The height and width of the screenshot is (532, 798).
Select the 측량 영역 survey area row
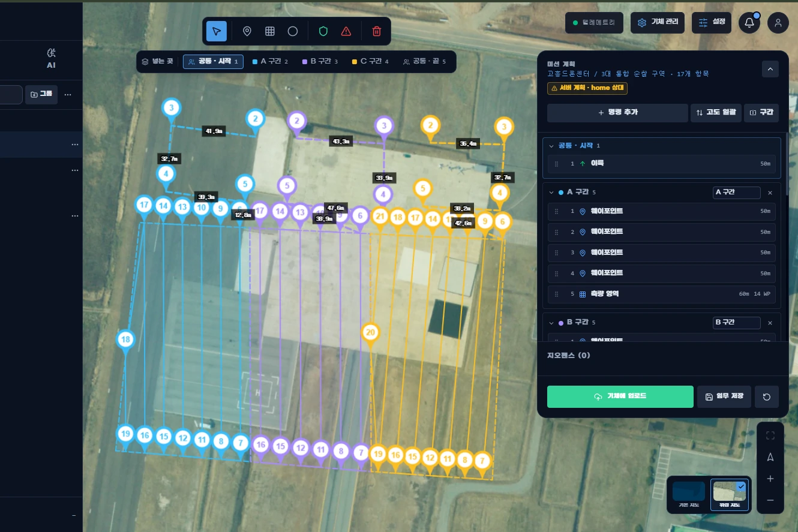662,294
